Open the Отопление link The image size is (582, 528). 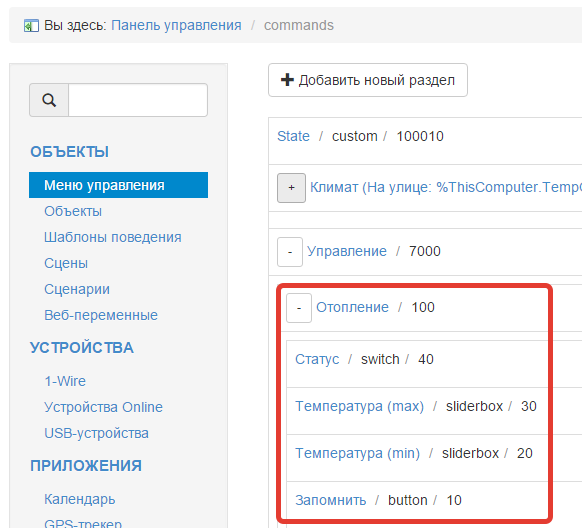click(x=352, y=307)
